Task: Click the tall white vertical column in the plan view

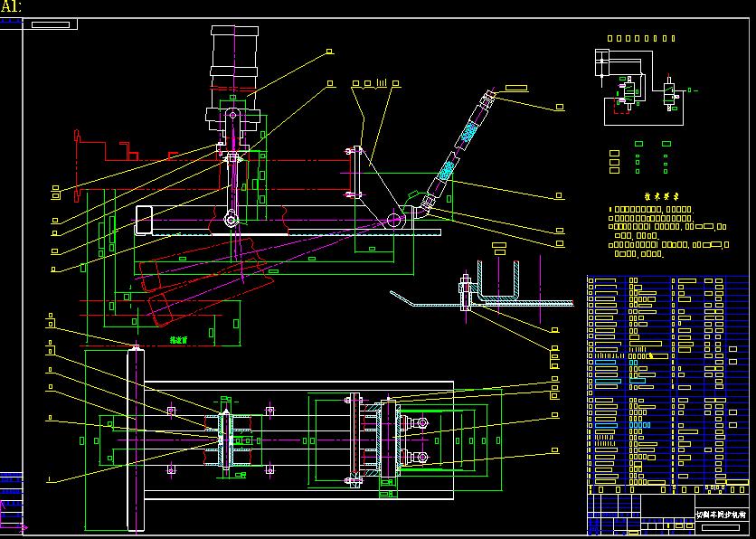Action: tap(136, 439)
